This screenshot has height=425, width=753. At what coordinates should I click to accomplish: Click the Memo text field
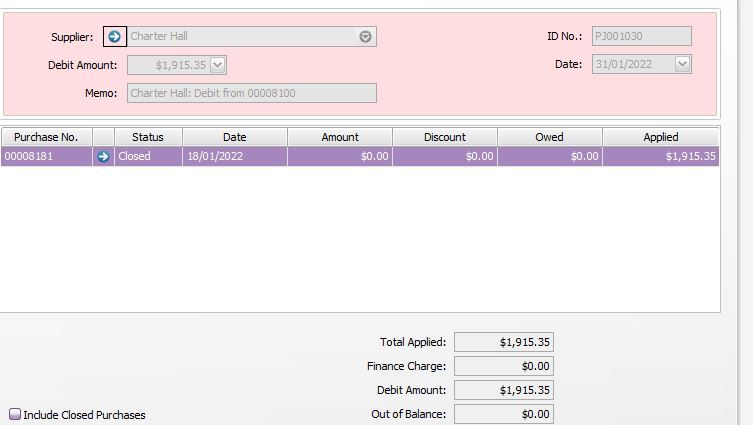click(252, 93)
